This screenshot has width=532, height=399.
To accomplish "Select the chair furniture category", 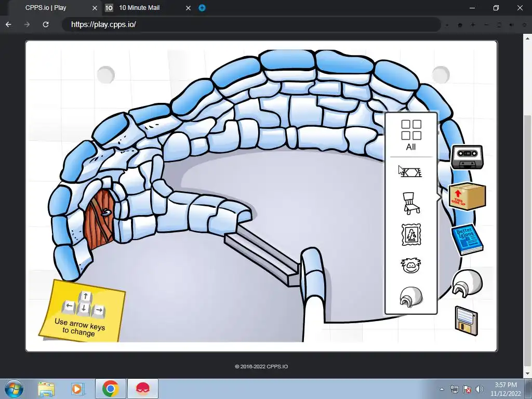I will 411,203.
